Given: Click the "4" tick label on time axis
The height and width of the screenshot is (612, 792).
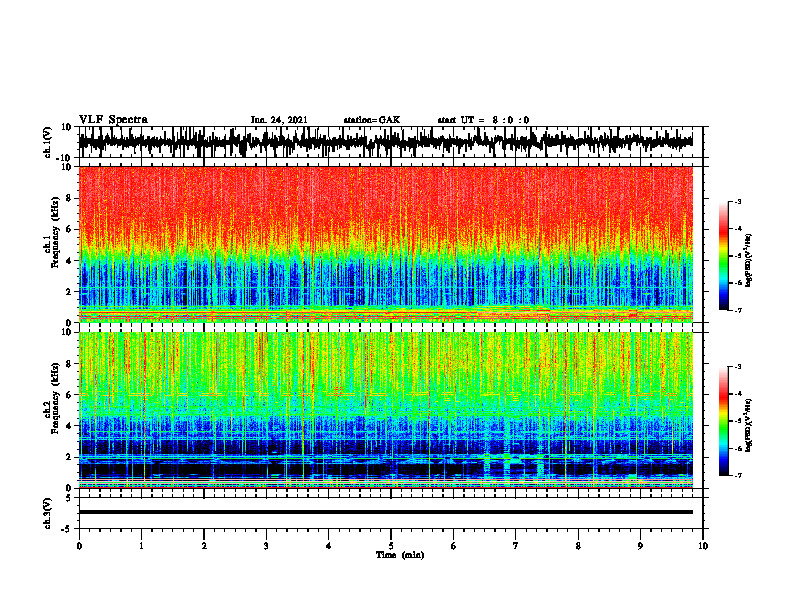Looking at the screenshot, I should point(329,546).
